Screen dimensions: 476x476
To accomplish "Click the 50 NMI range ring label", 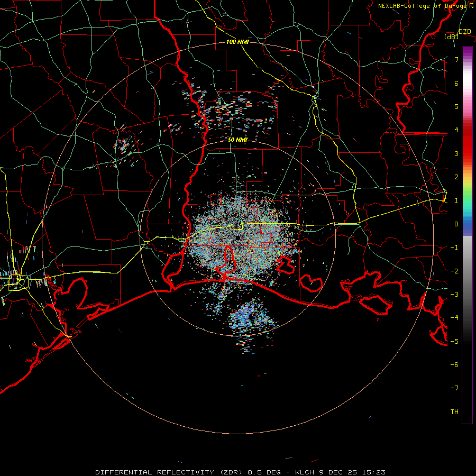I will point(237,140).
